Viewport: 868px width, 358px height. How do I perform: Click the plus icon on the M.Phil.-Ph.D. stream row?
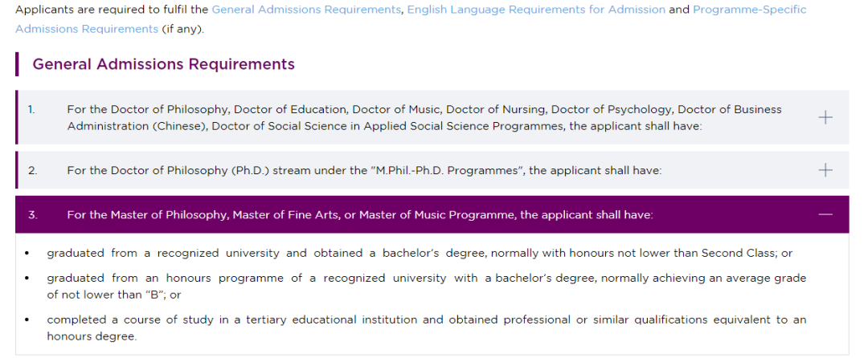(x=825, y=169)
